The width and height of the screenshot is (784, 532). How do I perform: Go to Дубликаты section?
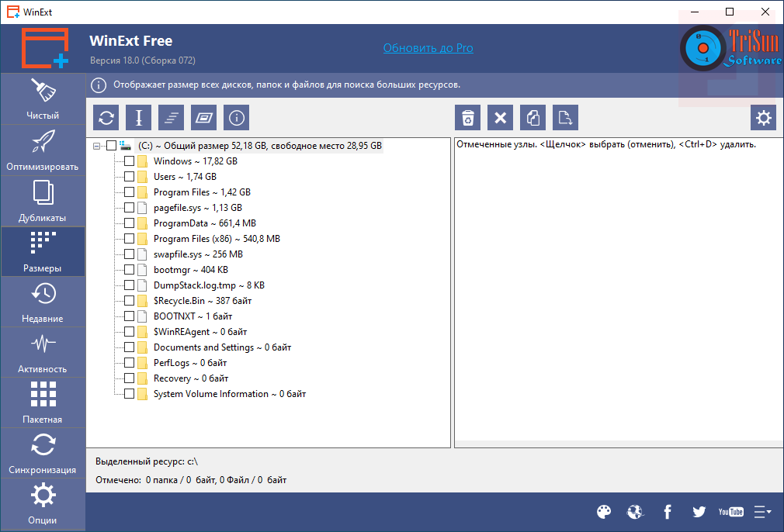(x=43, y=200)
